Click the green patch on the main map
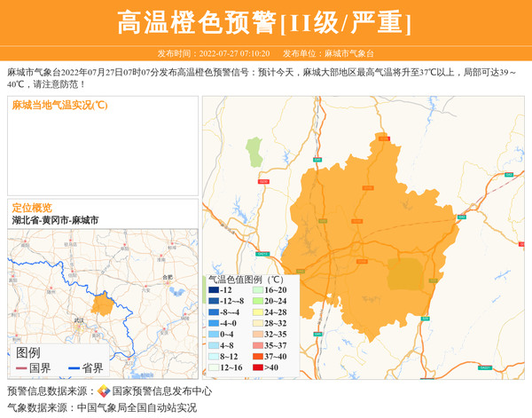 256,152
